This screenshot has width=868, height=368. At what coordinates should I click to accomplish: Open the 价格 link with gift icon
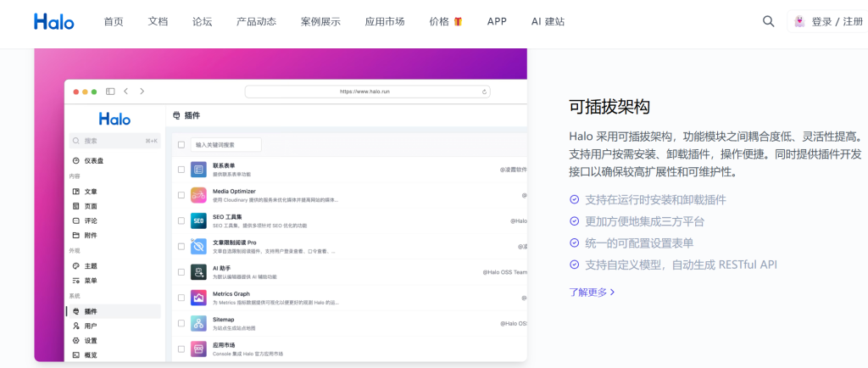point(445,22)
